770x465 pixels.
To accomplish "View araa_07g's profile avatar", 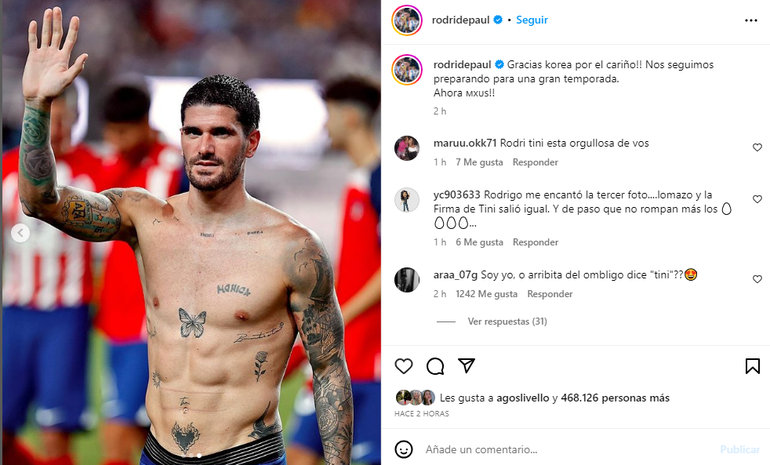I will click(407, 280).
